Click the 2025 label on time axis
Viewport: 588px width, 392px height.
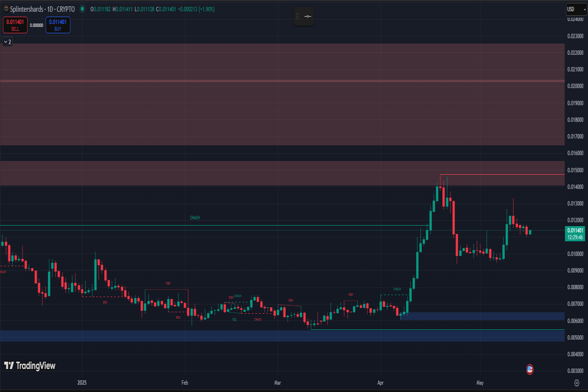click(x=82, y=382)
